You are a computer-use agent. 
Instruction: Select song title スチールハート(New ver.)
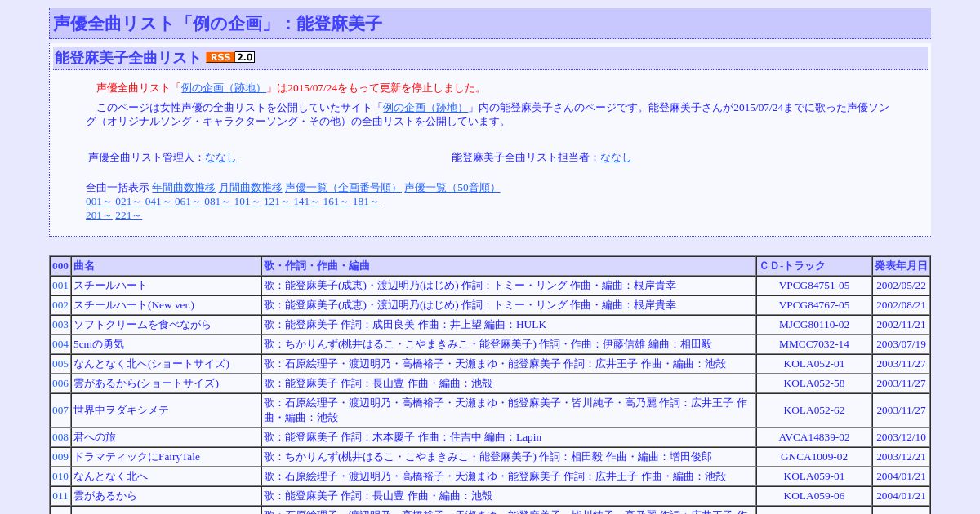pyautogui.click(x=134, y=305)
